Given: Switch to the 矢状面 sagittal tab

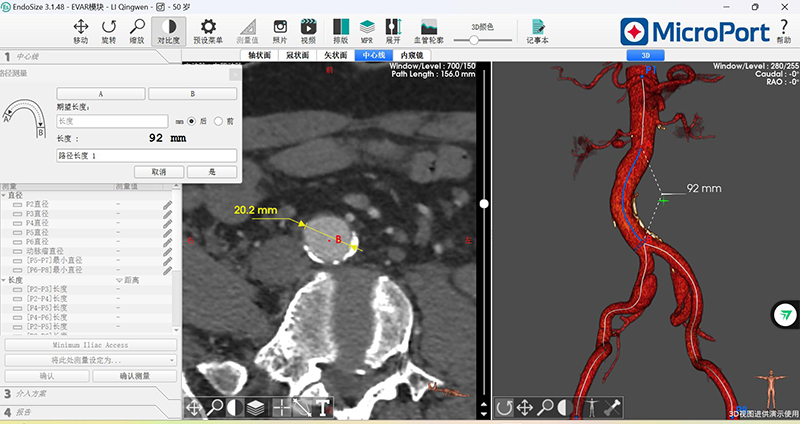Looking at the screenshot, I should (x=335, y=55).
